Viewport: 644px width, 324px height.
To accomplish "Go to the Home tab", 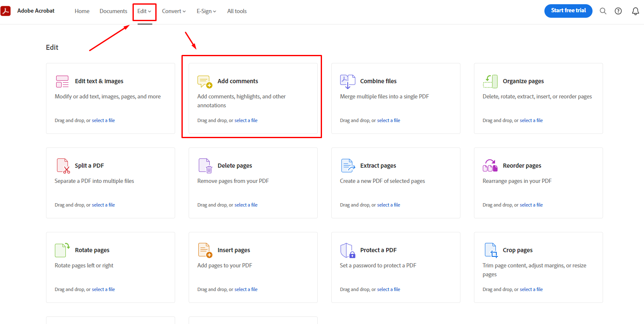I will tap(82, 11).
